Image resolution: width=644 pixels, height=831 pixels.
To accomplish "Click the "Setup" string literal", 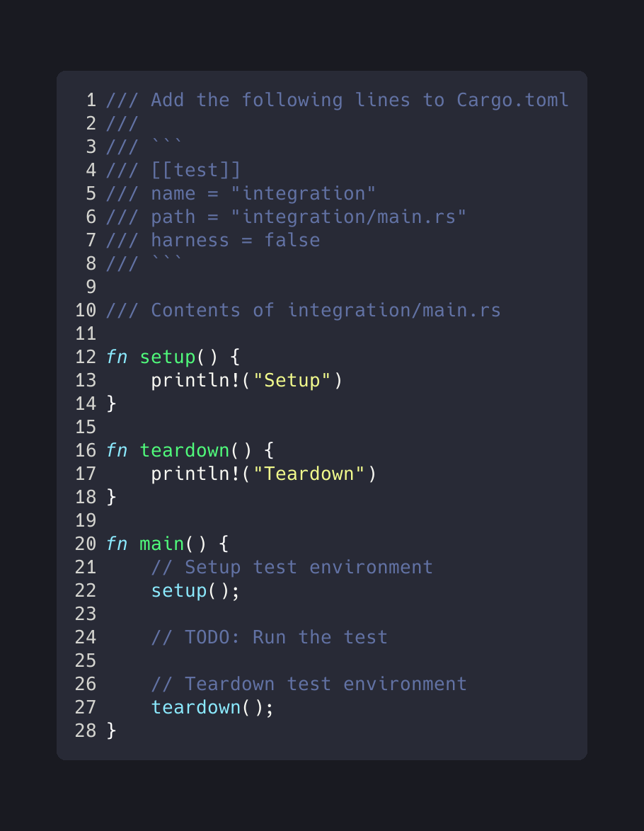I will pyautogui.click(x=292, y=381).
